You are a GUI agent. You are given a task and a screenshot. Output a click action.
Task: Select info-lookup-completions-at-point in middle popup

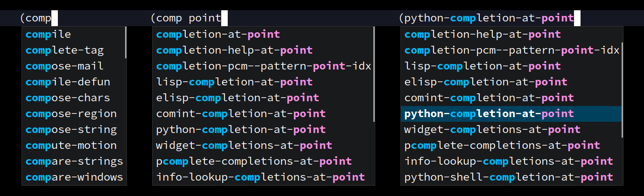click(x=263, y=177)
